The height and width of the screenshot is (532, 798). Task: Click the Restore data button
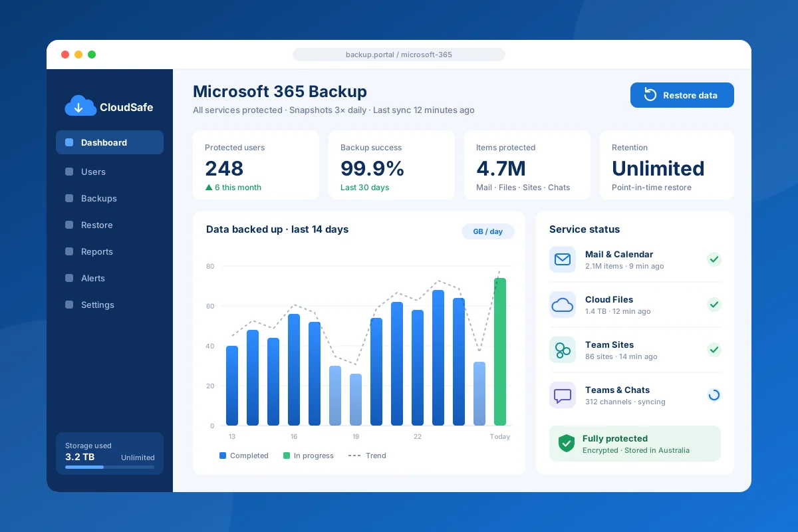[682, 95]
